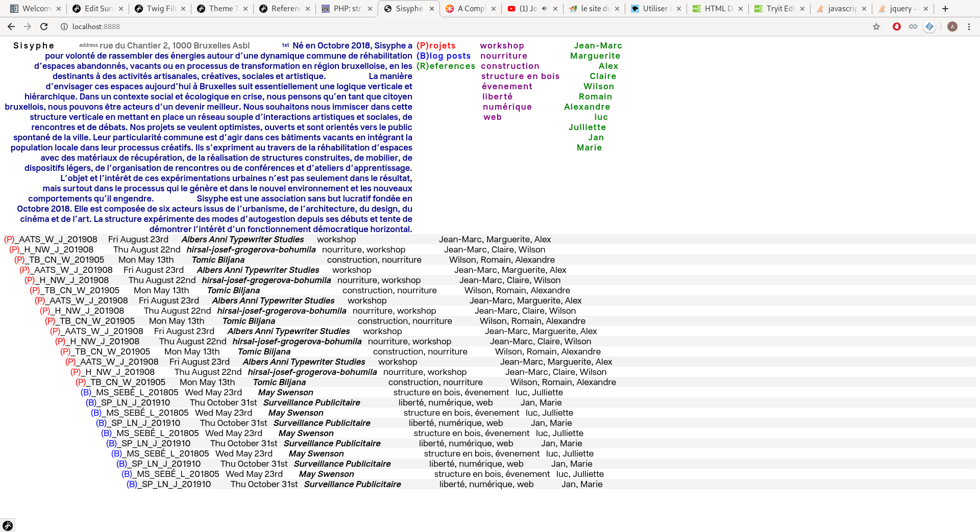Mute the YouTube tab audio
Screen dimensions: 980x532
tap(544, 9)
